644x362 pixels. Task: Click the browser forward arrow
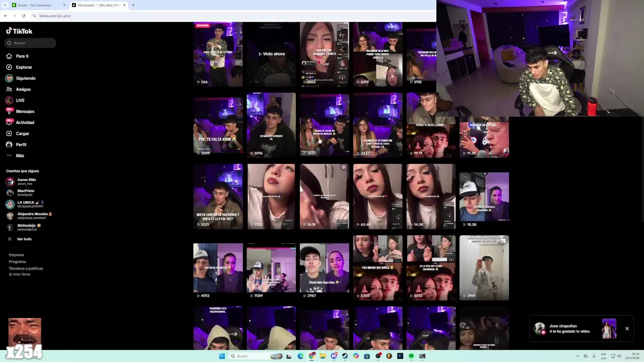coord(14,16)
